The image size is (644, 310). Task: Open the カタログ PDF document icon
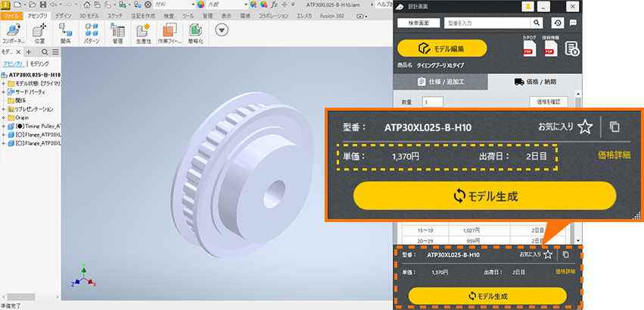point(529,49)
